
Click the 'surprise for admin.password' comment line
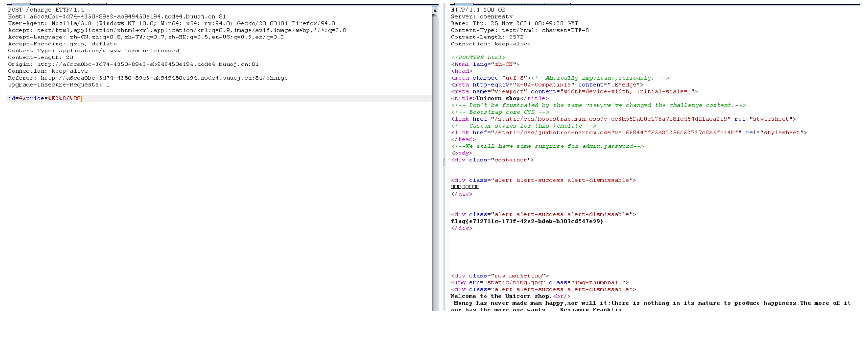tap(547, 146)
